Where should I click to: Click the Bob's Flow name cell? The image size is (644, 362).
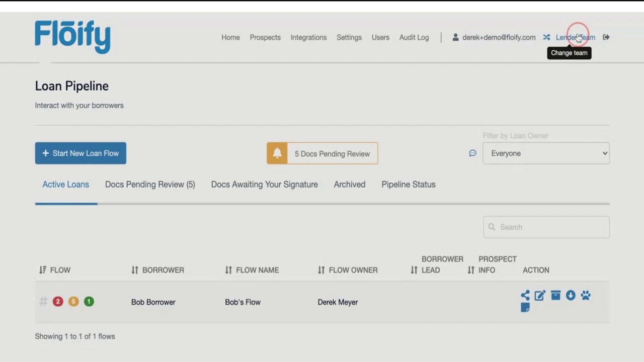pyautogui.click(x=243, y=302)
